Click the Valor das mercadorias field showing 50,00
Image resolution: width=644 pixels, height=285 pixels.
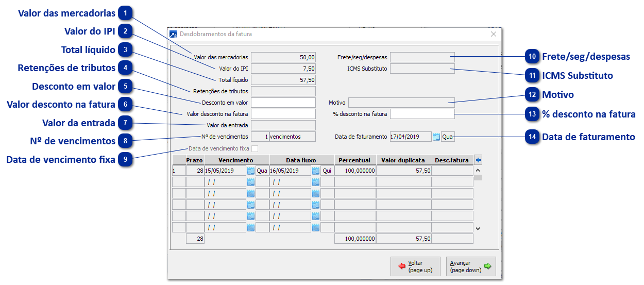point(283,57)
